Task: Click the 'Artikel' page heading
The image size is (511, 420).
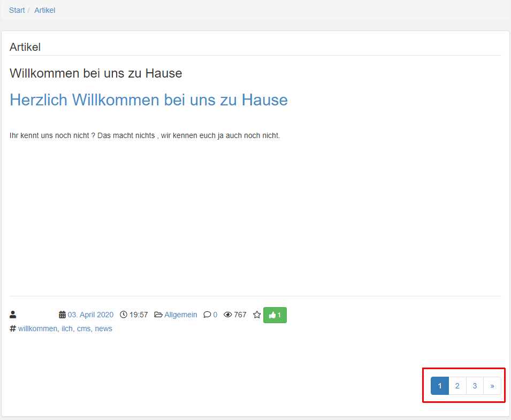Action: pyautogui.click(x=25, y=47)
